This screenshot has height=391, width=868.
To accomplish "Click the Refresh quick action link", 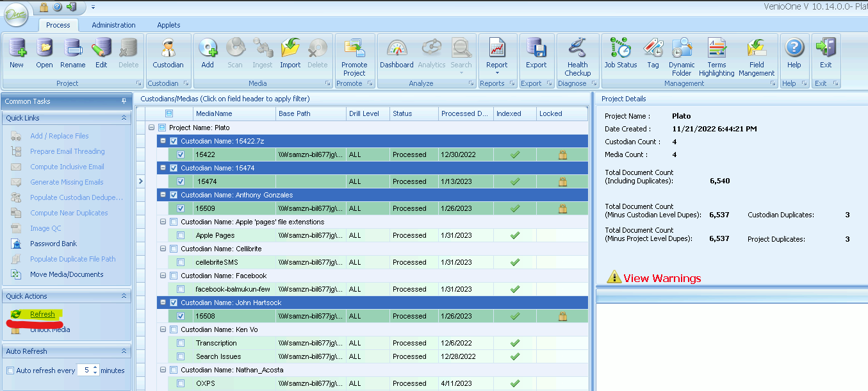I will point(42,314).
